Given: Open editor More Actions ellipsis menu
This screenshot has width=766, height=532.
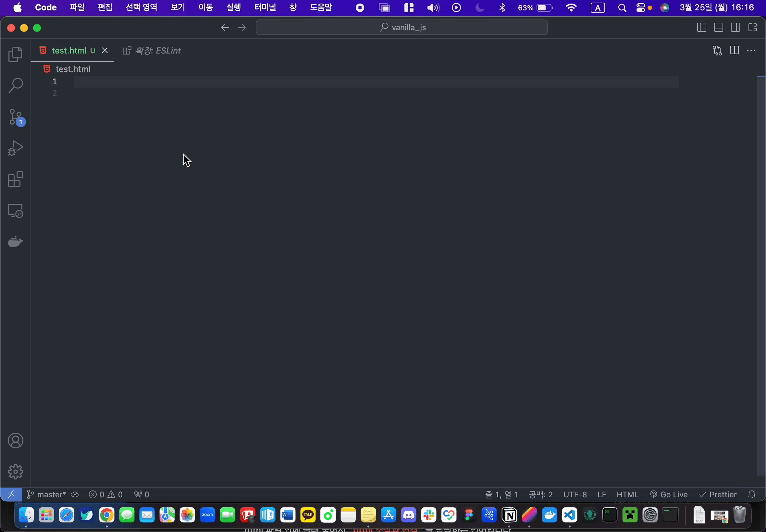Looking at the screenshot, I should coord(751,50).
